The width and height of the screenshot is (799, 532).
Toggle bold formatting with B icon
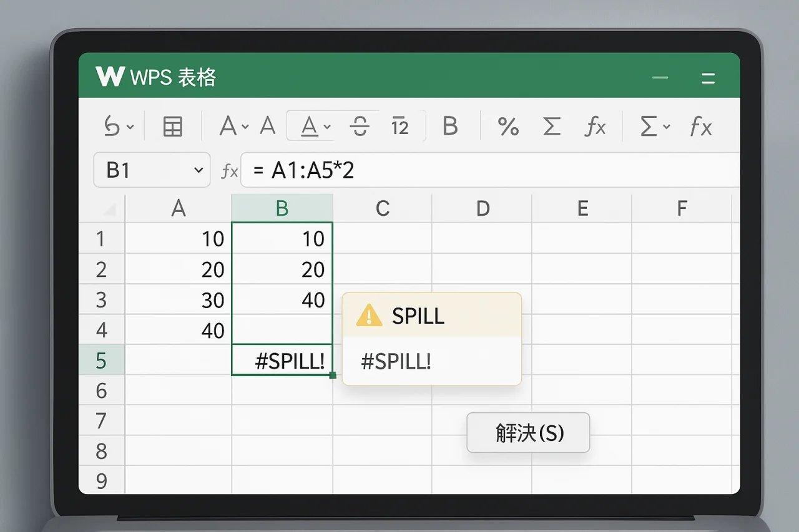point(449,127)
